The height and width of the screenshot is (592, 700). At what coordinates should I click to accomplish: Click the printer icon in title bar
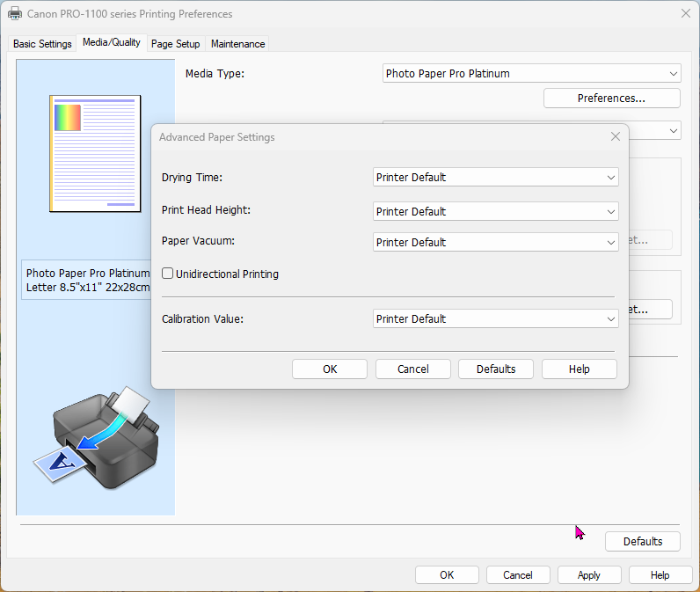coord(15,14)
